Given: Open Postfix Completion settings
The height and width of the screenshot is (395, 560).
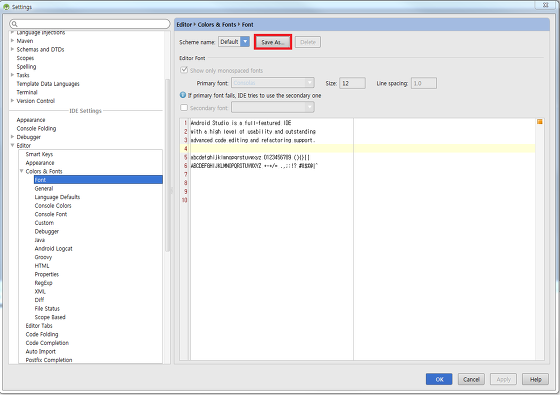Looking at the screenshot, I should [49, 360].
